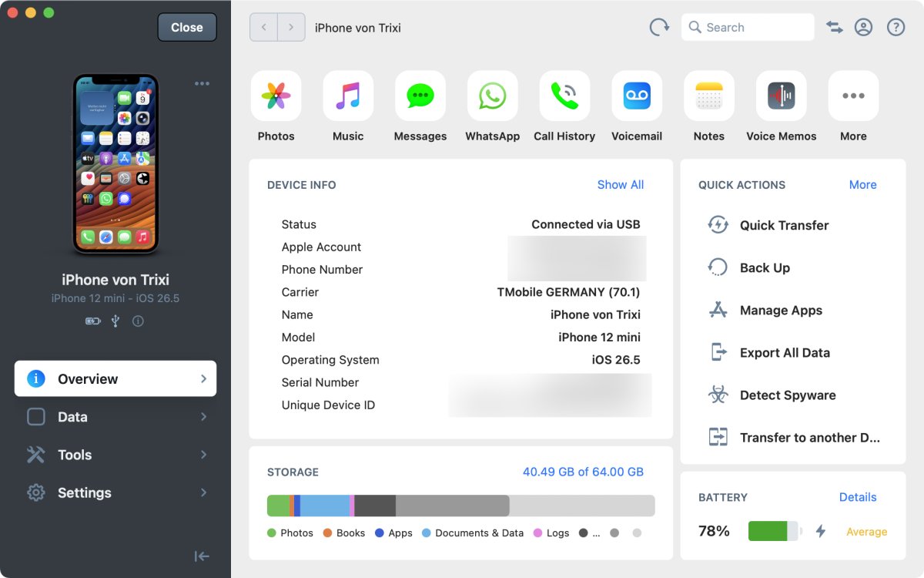Start Quick Transfer action
Viewport: 924px width, 578px height.
point(768,225)
